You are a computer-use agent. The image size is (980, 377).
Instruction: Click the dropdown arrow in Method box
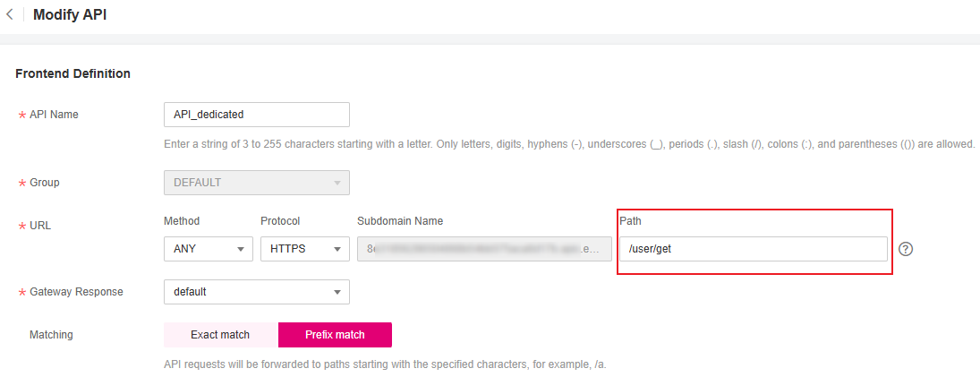point(240,250)
